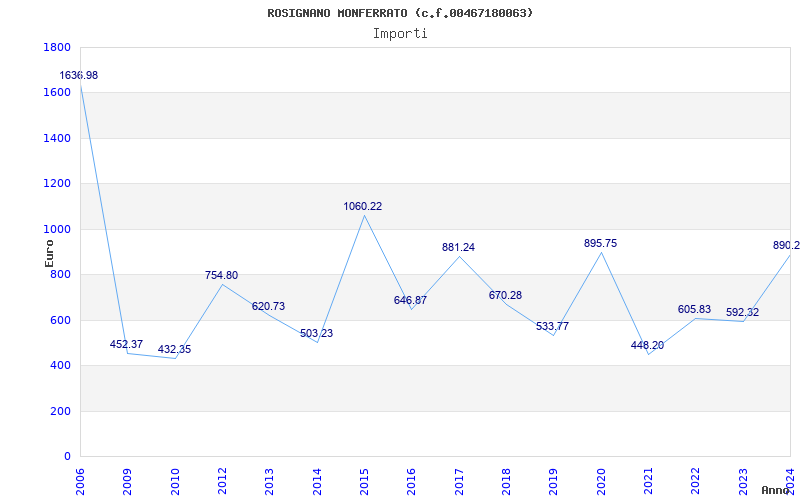Click the 432.35 data label

click(x=174, y=349)
